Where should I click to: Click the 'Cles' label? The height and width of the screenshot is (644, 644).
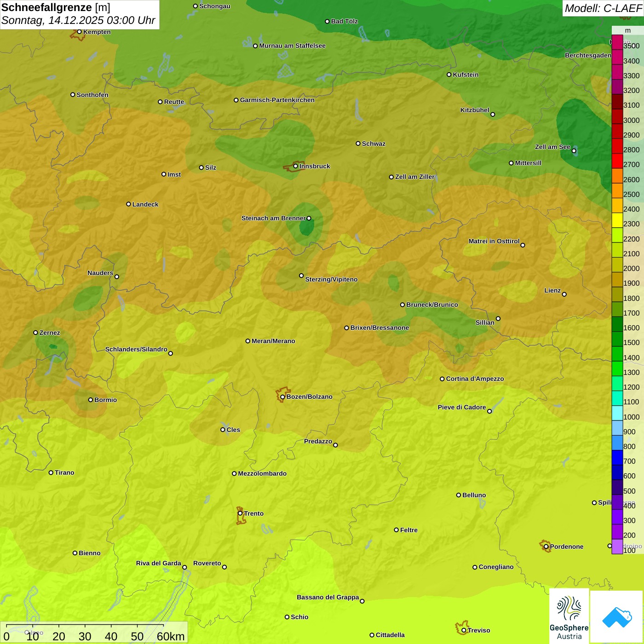pyautogui.click(x=233, y=430)
